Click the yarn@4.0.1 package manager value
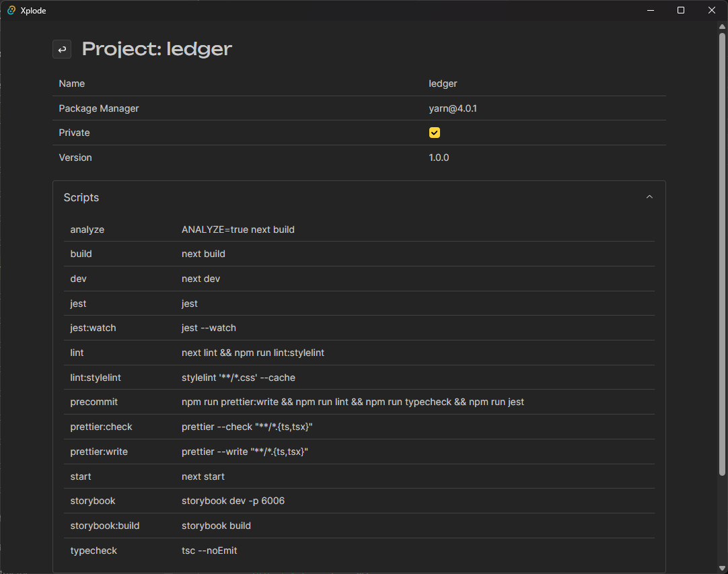The height and width of the screenshot is (574, 728). tap(453, 108)
